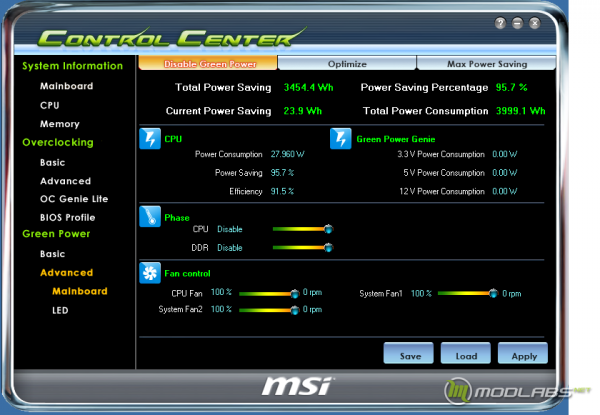The height and width of the screenshot is (415, 600).
Task: Click CPU Fan 100 % value
Action: (x=221, y=292)
